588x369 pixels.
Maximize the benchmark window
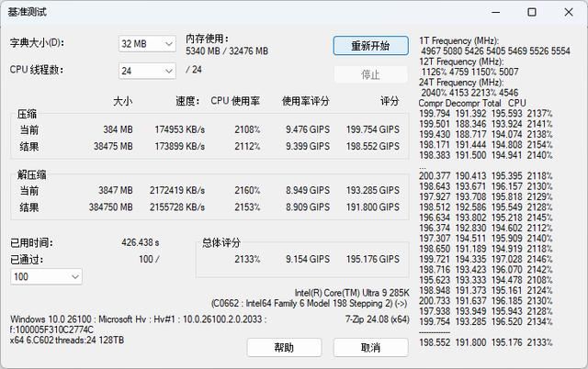click(532, 13)
